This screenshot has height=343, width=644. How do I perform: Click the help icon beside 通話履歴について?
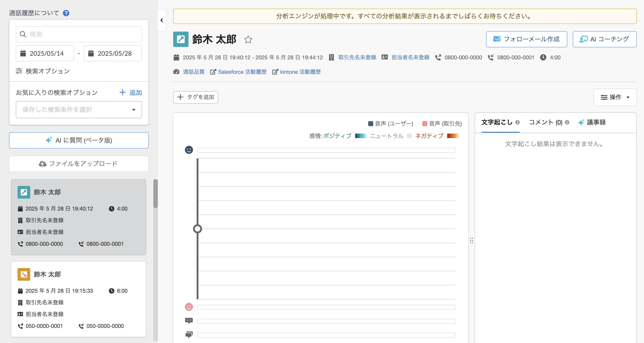tap(66, 13)
